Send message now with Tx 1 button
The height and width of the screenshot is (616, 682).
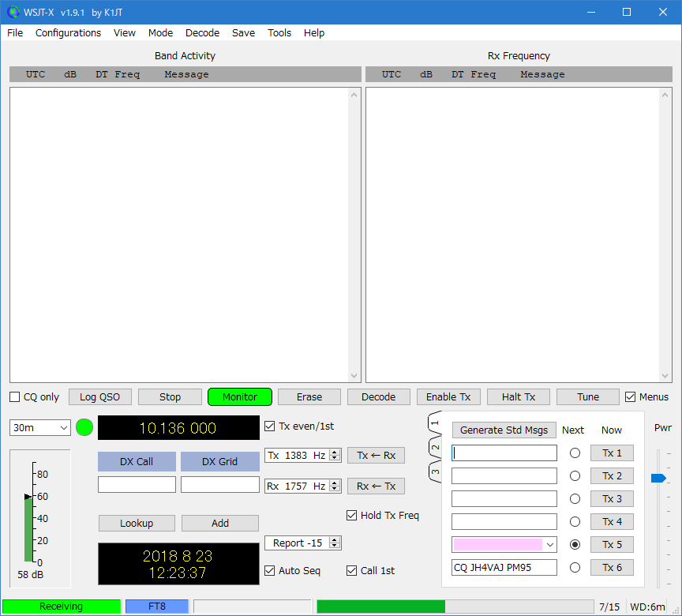click(x=612, y=453)
